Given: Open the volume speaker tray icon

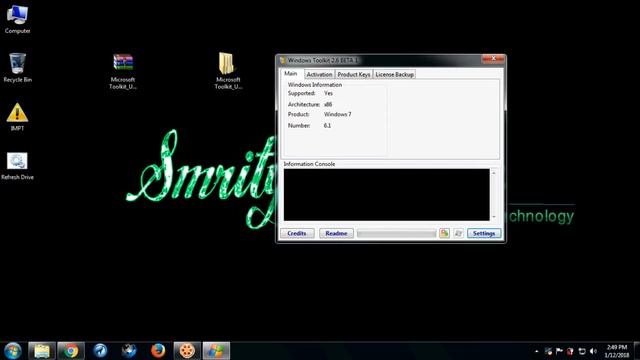Looking at the screenshot, I should [593, 351].
